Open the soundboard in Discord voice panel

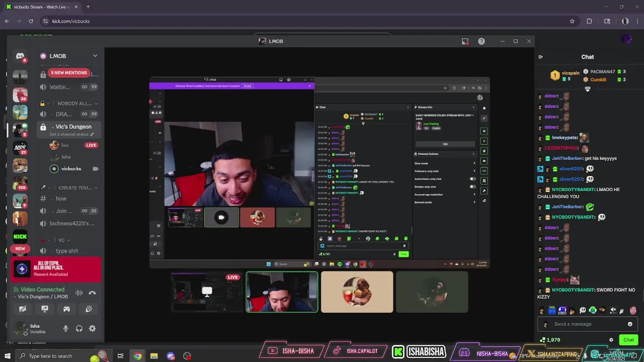(x=89, y=309)
